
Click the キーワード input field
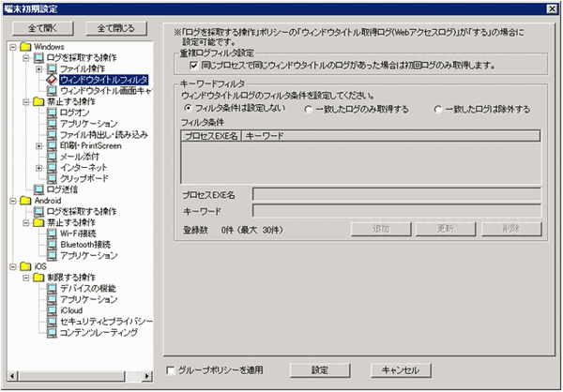point(397,211)
